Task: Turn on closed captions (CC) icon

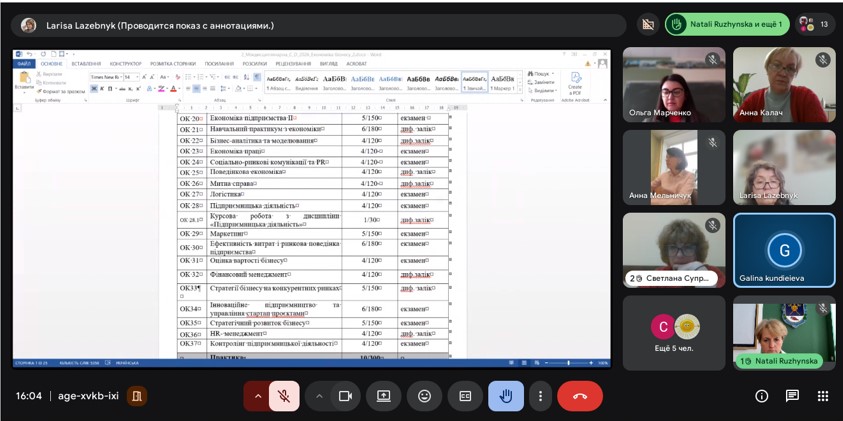Action: [465, 396]
